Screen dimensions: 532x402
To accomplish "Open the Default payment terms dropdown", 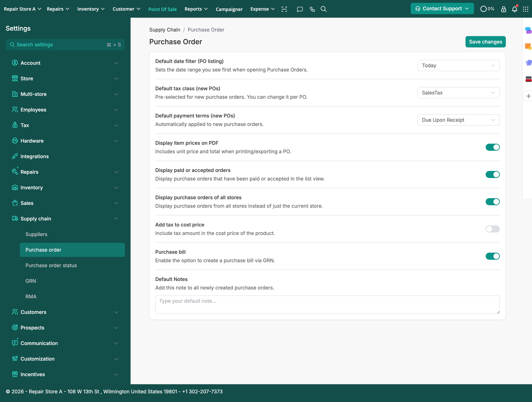I will click(x=458, y=120).
